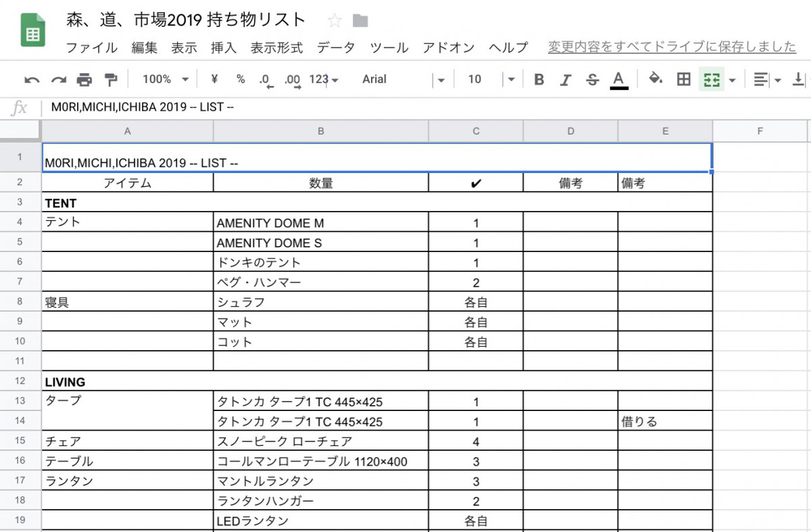The height and width of the screenshot is (532, 811).
Task: Increase decimal places
Action: [293, 80]
